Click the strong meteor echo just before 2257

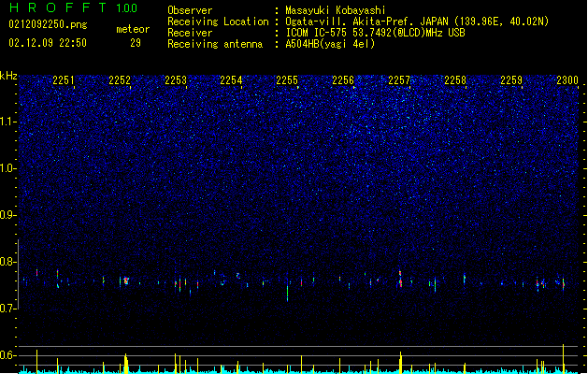(x=400, y=279)
